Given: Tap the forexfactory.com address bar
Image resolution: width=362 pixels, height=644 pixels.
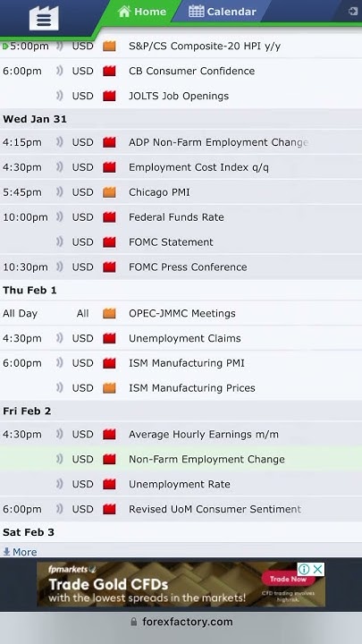Looking at the screenshot, I should (x=181, y=622).
